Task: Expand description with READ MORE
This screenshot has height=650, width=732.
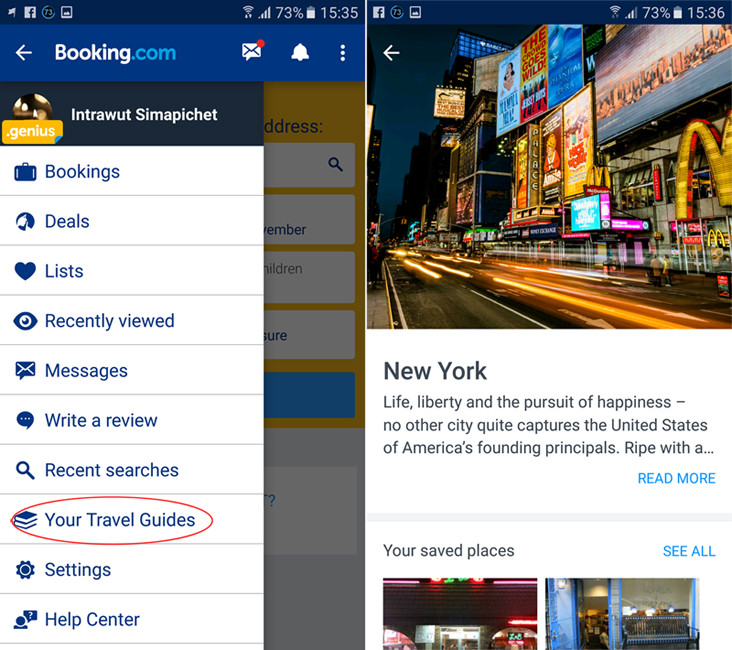Action: coord(676,478)
